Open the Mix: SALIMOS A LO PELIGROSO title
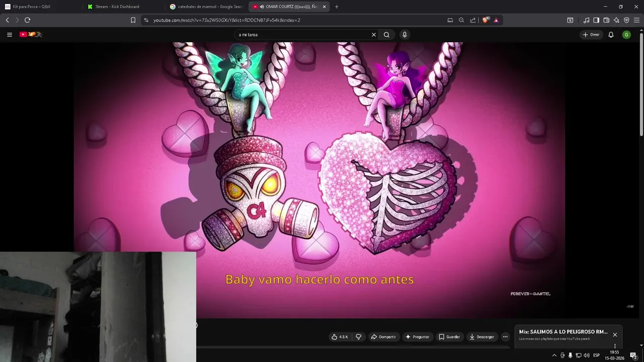Image resolution: width=644 pixels, height=362 pixels. click(563, 332)
